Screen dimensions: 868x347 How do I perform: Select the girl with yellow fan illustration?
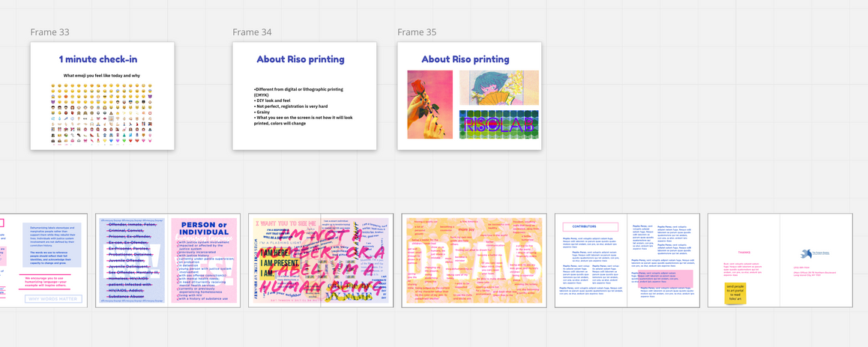tap(498, 88)
